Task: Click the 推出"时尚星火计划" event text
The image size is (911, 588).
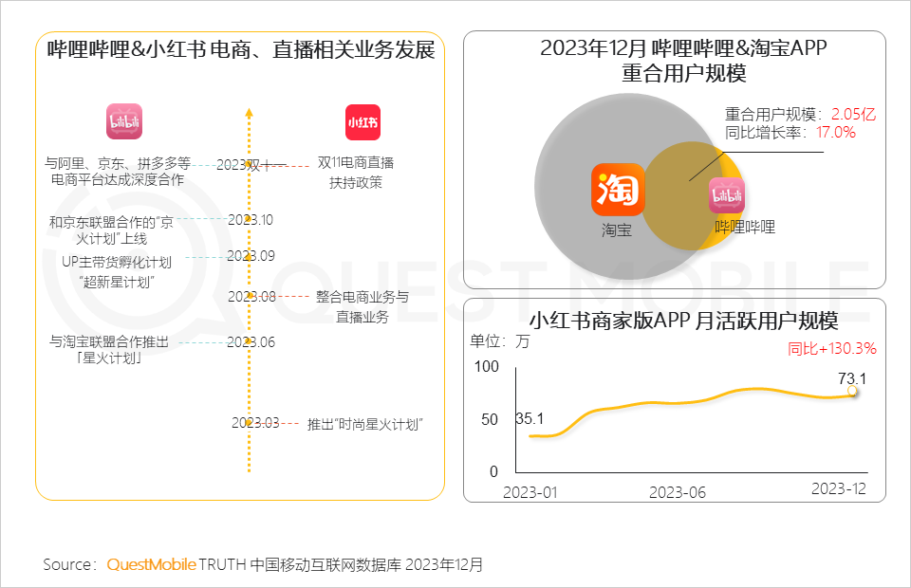Action: [x=364, y=424]
